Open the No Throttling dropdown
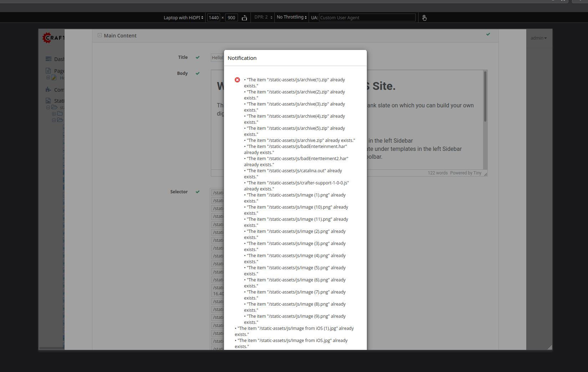The image size is (588, 372). (x=291, y=17)
